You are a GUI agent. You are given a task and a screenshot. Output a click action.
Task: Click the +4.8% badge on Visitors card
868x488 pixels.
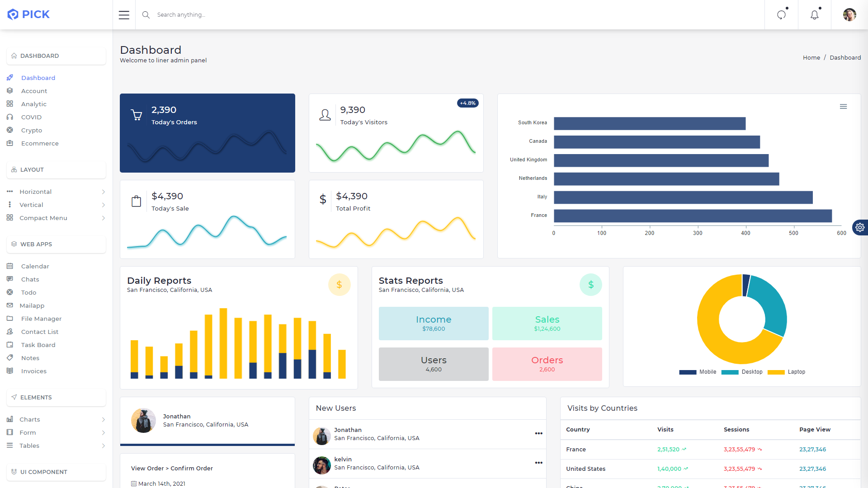467,103
